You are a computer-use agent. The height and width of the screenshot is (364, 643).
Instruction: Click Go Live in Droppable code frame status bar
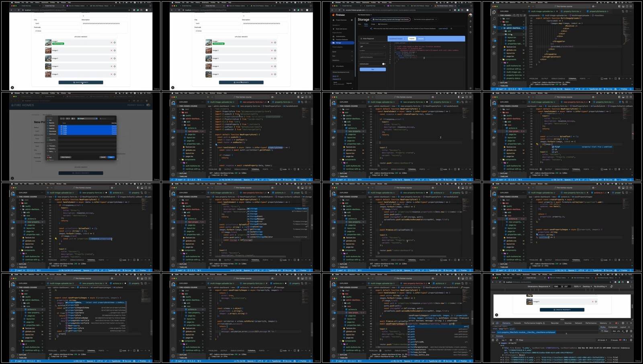(608, 89)
